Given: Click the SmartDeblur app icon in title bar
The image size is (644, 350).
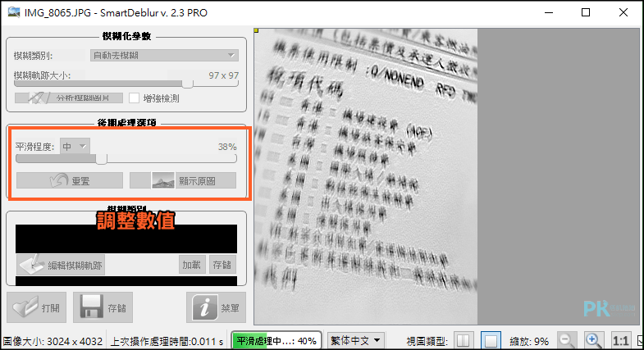Looking at the screenshot, I should [x=14, y=12].
